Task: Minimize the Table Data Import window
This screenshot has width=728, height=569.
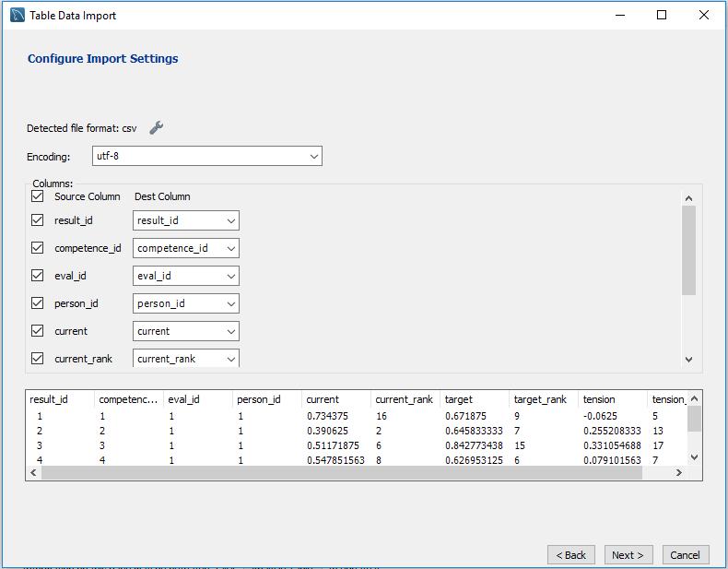Action: (x=620, y=15)
